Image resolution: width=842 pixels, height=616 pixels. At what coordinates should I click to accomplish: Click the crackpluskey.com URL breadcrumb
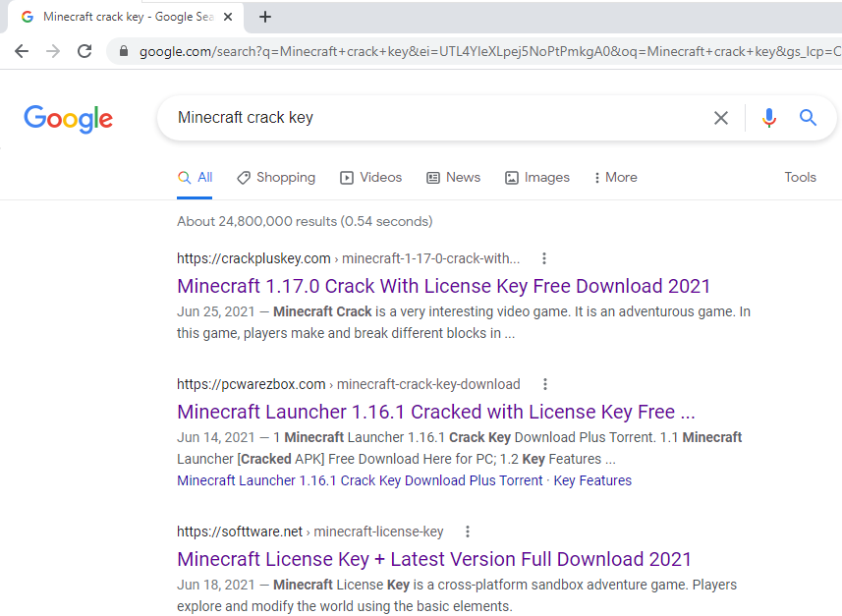click(349, 258)
